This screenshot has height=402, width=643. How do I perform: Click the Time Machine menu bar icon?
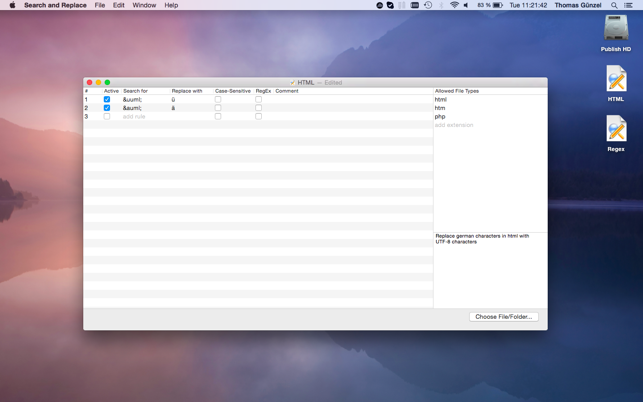[x=428, y=5]
